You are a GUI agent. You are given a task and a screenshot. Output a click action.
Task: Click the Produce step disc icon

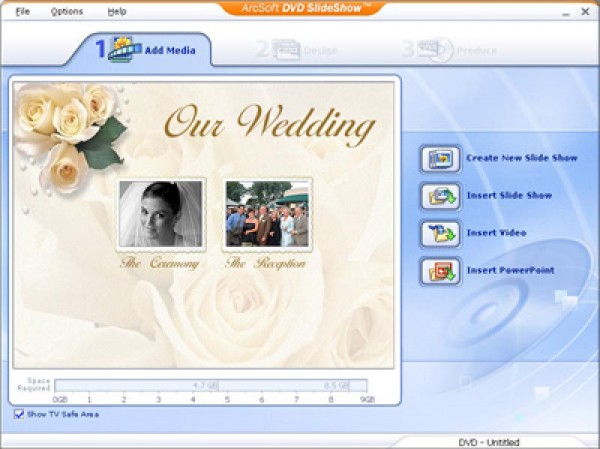pos(435,50)
